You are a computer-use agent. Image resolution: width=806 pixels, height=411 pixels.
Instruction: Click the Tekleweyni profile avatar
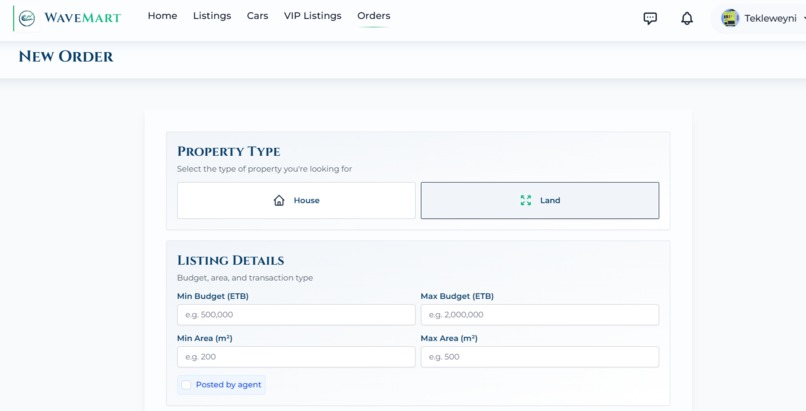click(x=730, y=18)
